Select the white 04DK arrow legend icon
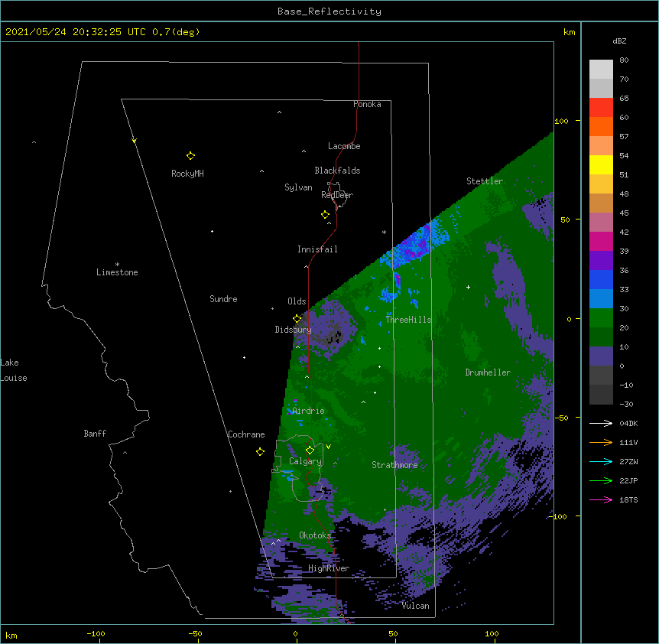 [601, 423]
